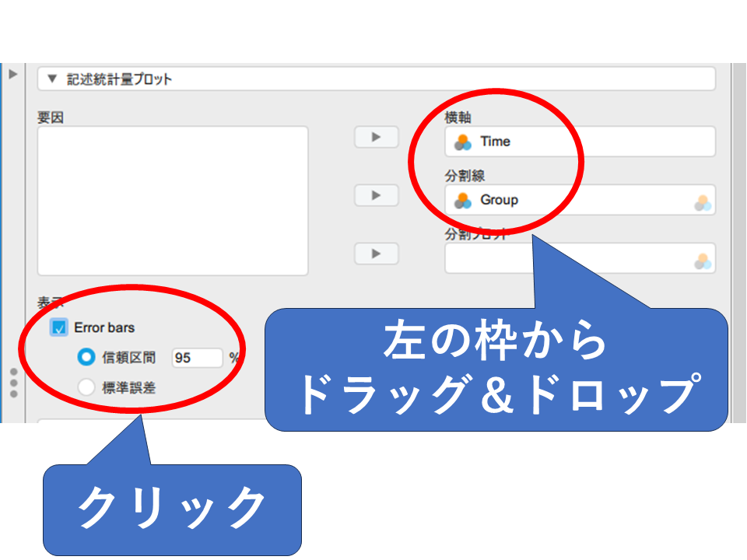This screenshot has width=747, height=560.
Task: Click the faded type icon in 分割線 field
Action: pyautogui.click(x=703, y=203)
